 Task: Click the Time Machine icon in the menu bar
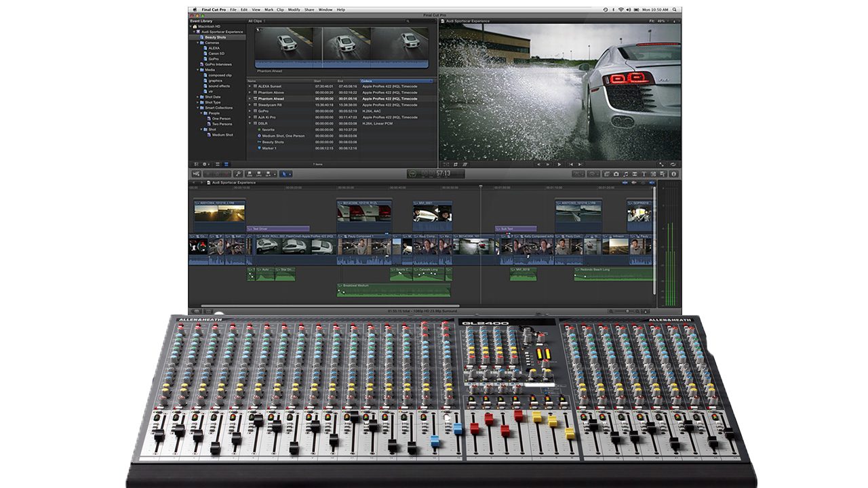606,10
